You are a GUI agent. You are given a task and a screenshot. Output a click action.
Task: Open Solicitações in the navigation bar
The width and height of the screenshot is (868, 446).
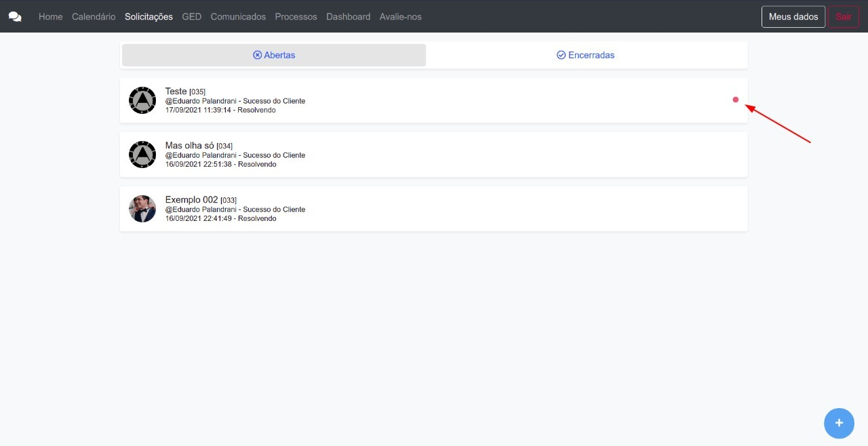149,17
